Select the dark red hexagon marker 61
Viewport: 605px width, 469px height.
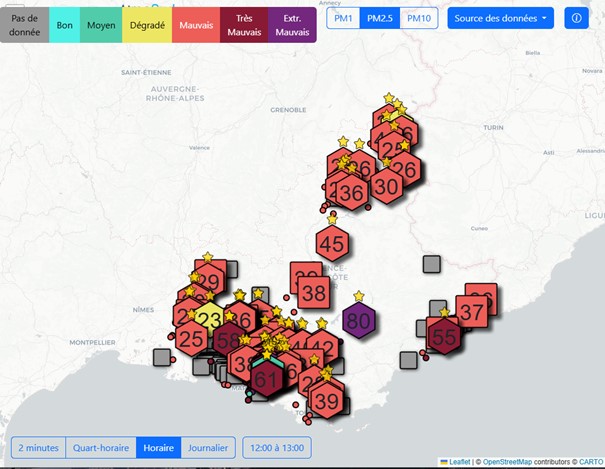pyautogui.click(x=267, y=379)
